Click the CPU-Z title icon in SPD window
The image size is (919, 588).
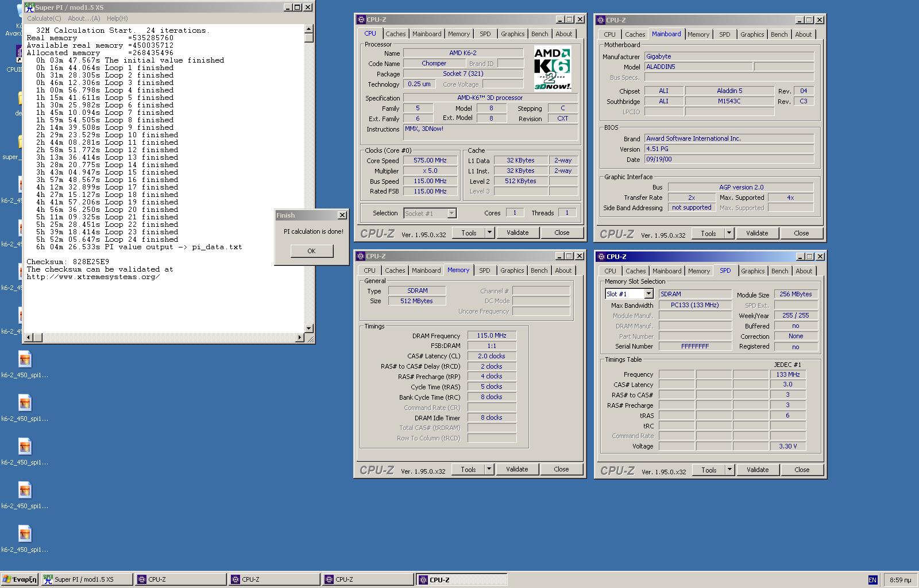click(x=601, y=257)
